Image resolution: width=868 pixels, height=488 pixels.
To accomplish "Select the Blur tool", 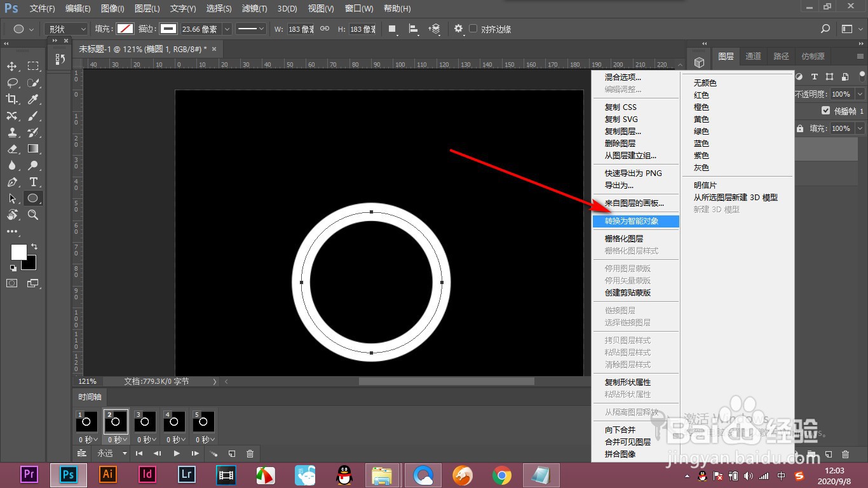I will [12, 165].
